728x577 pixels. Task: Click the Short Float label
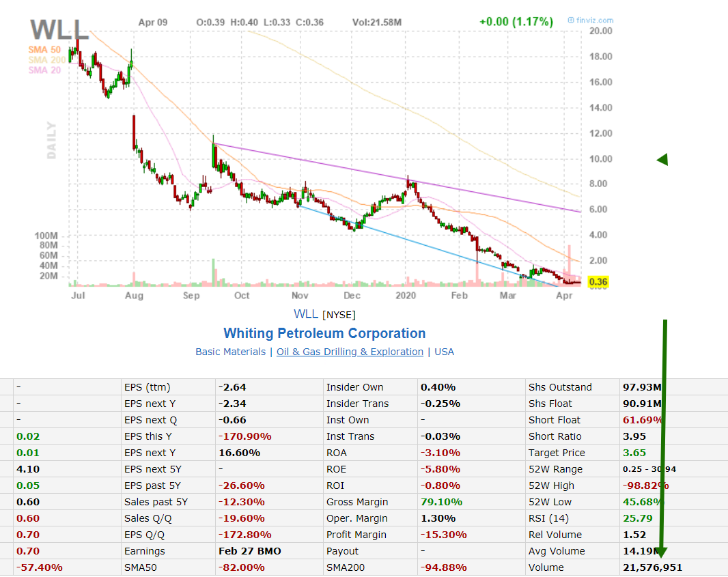(x=555, y=420)
